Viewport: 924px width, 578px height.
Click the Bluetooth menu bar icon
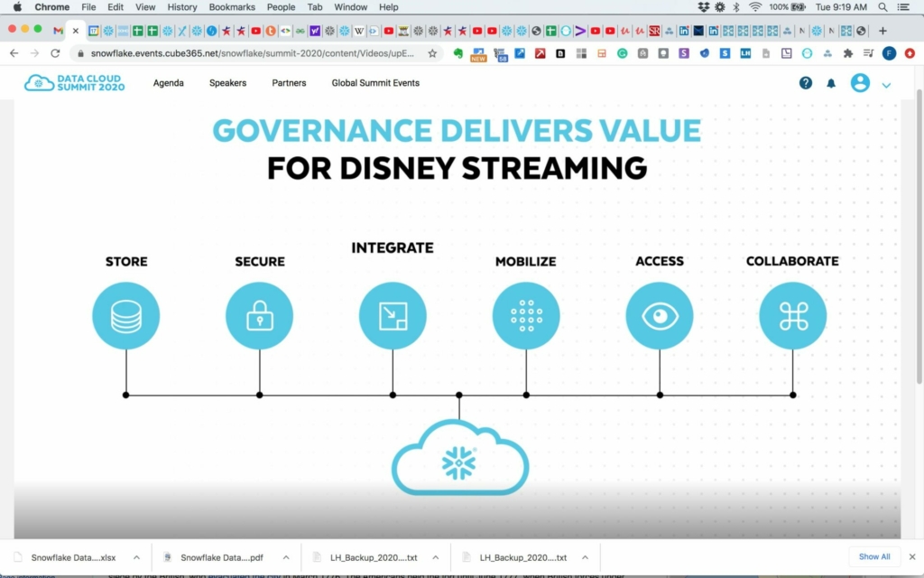(736, 7)
